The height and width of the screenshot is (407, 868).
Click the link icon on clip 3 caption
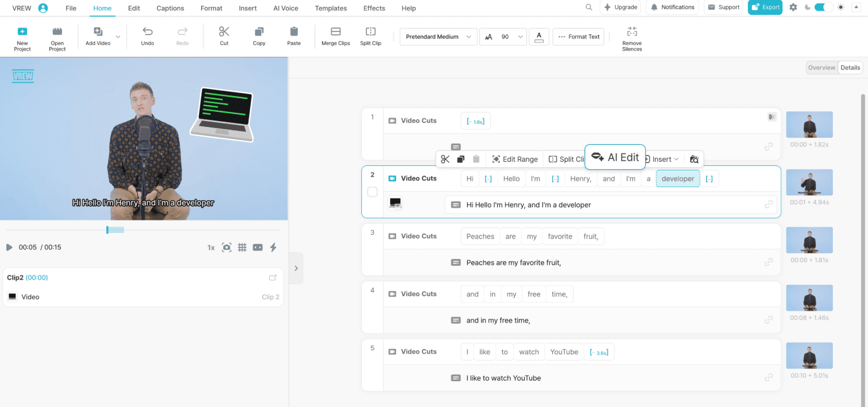(x=769, y=262)
